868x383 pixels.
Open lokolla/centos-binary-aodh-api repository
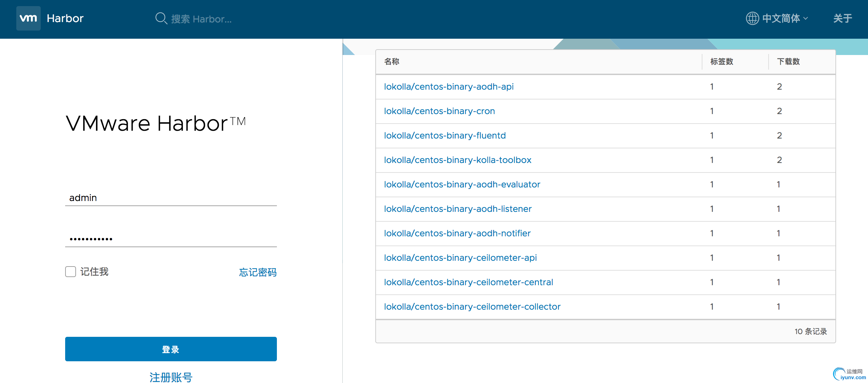click(449, 87)
